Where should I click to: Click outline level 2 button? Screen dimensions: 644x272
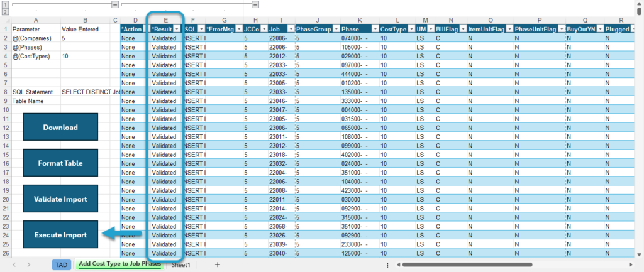[5, 12]
